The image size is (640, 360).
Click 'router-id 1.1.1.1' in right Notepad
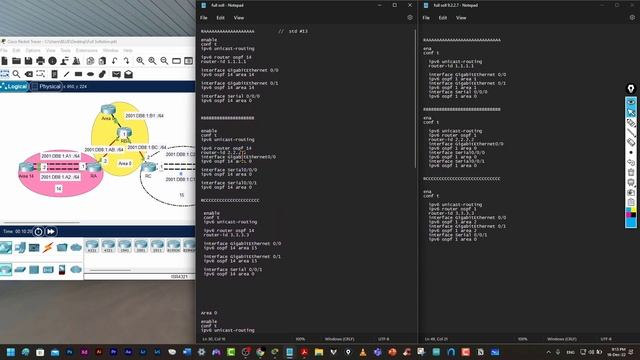[451, 66]
